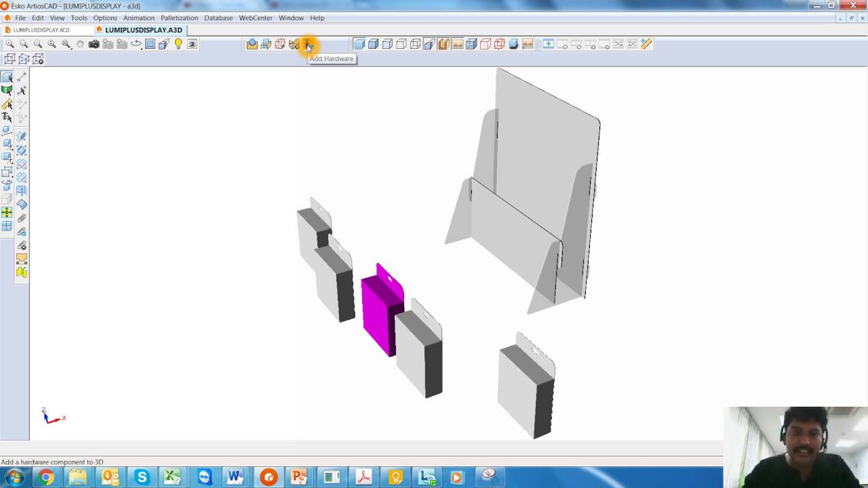Select the magenta highlighted box in 3D view
Screen dimensions: 868x488
coord(382,310)
